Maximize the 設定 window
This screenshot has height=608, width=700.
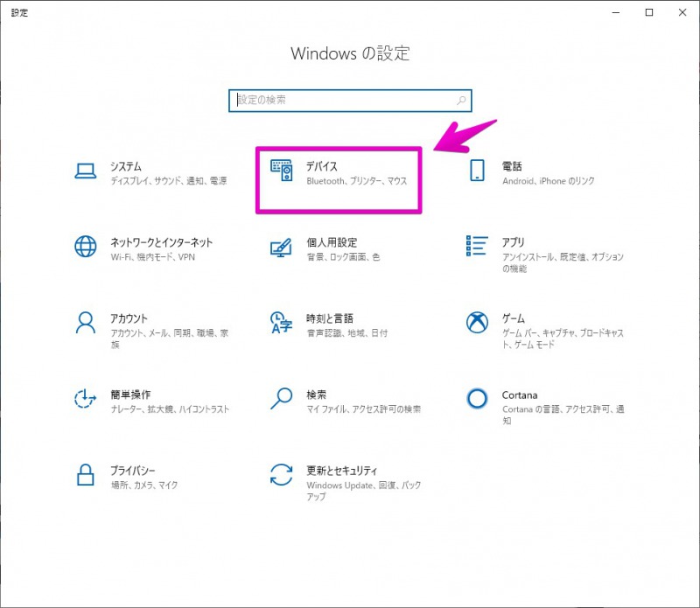[x=649, y=12]
